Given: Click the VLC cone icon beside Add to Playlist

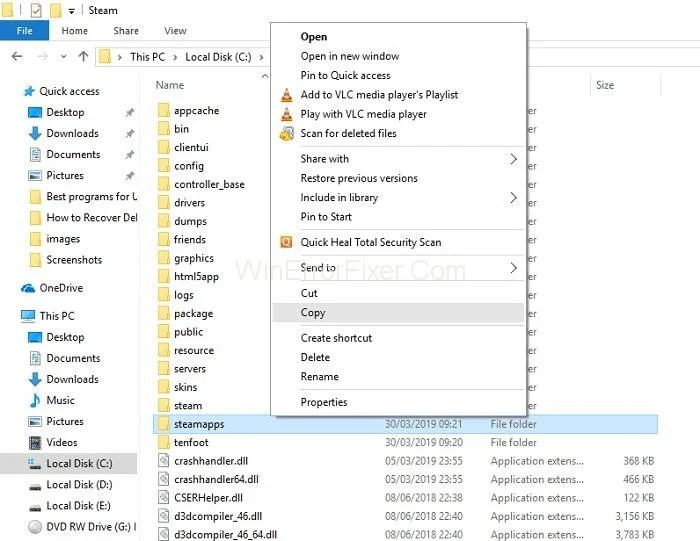Looking at the screenshot, I should 287,95.
